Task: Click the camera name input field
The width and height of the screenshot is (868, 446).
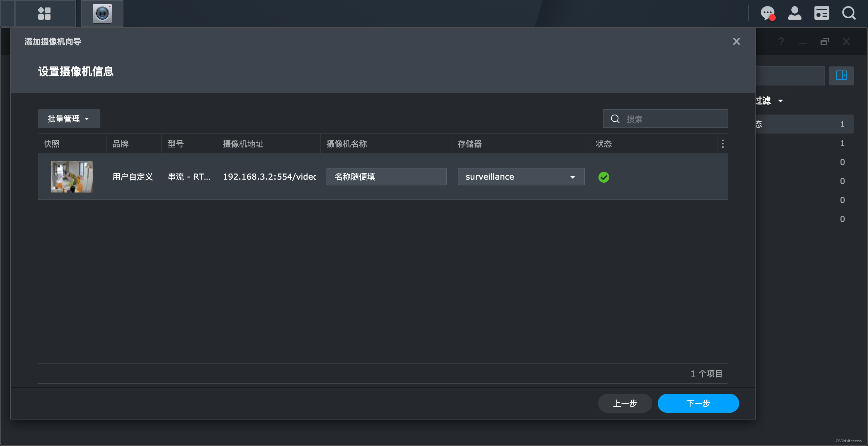Action: [386, 177]
